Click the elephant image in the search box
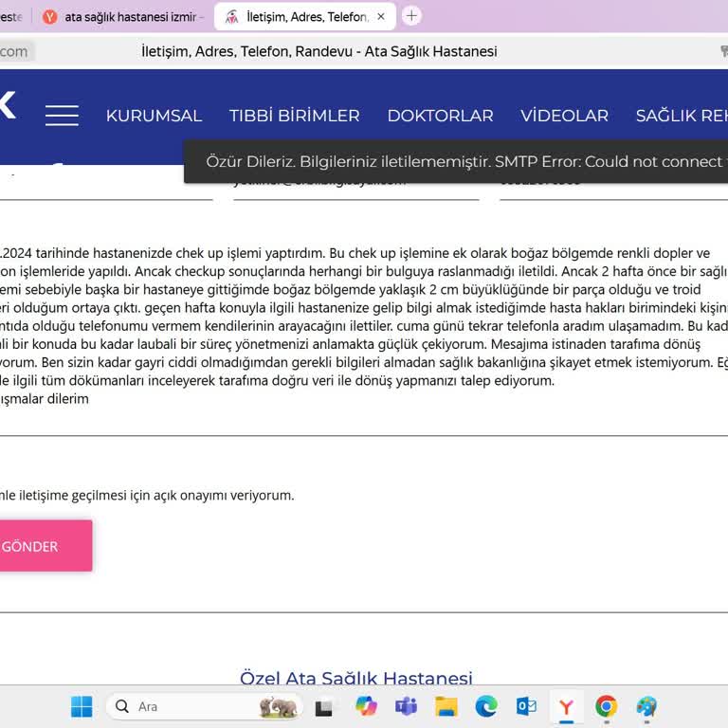 pos(278,707)
